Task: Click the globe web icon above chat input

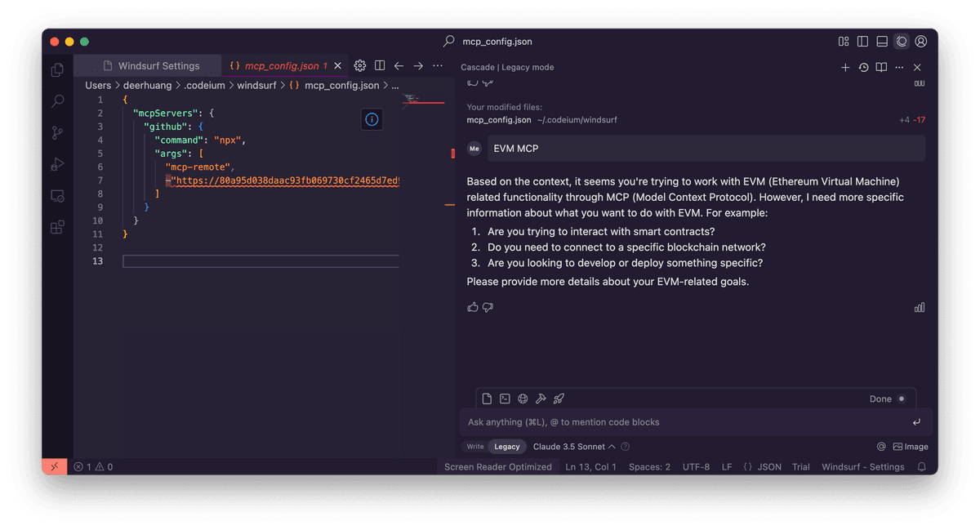Action: pos(523,399)
